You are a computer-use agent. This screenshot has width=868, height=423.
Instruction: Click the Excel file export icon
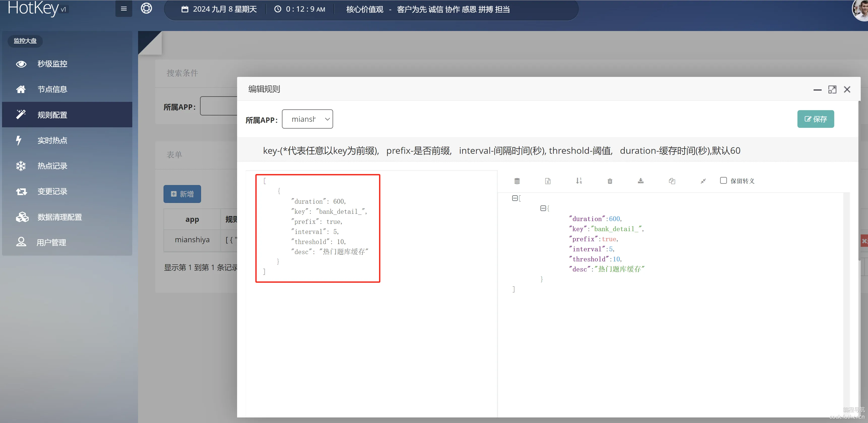click(x=548, y=181)
